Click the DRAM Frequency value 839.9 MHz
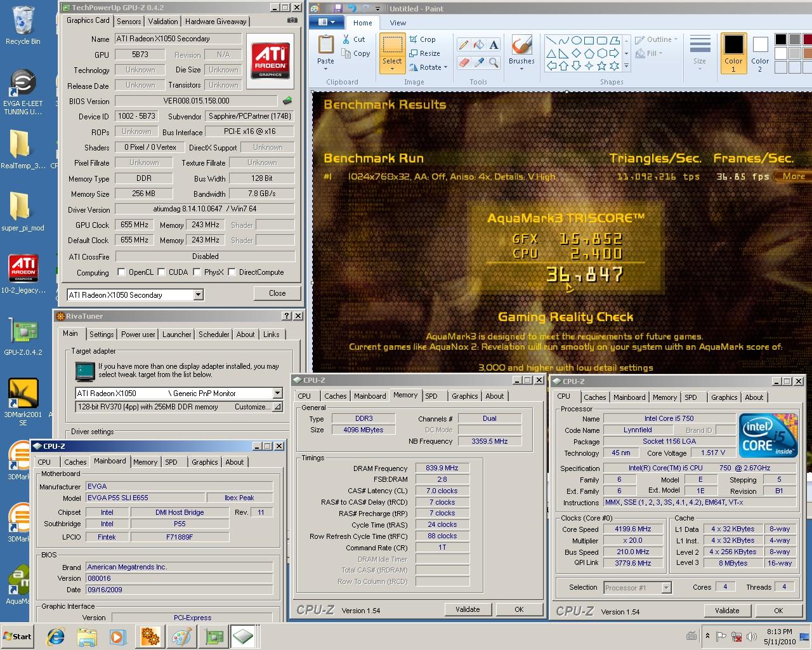Screen dimensions: 812x650 (x=442, y=468)
